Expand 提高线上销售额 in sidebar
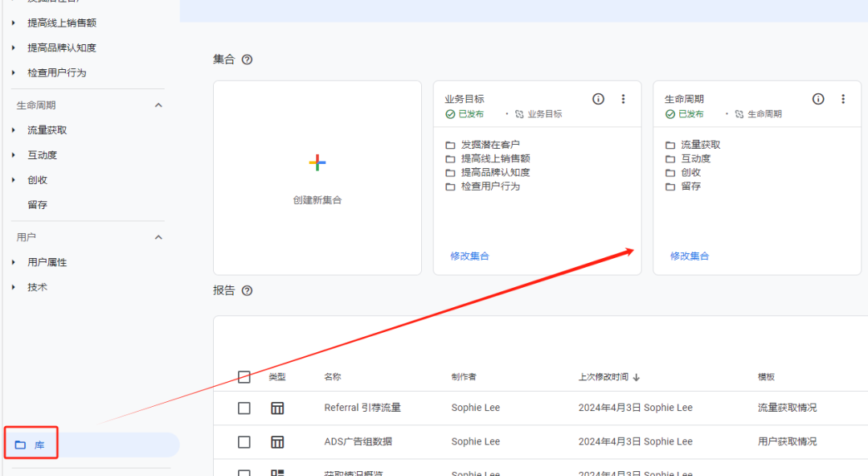The image size is (868, 476). (14, 23)
